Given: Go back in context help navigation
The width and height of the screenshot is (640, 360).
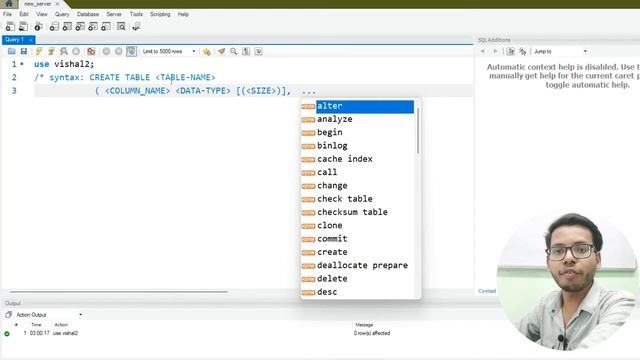Looking at the screenshot, I should tap(483, 51).
